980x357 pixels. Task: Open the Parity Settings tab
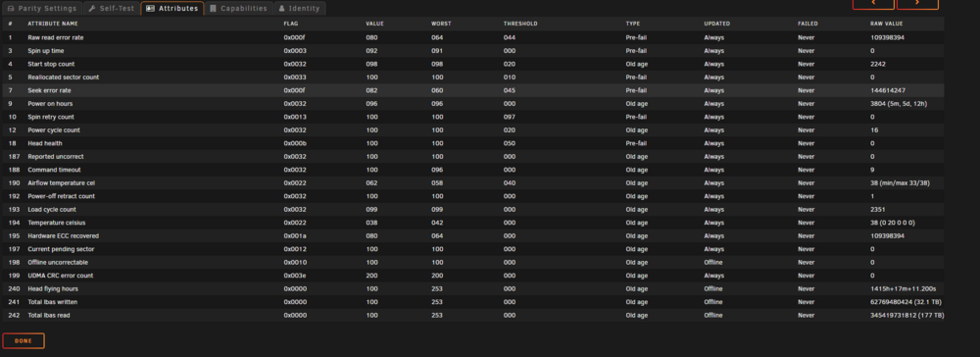click(42, 8)
